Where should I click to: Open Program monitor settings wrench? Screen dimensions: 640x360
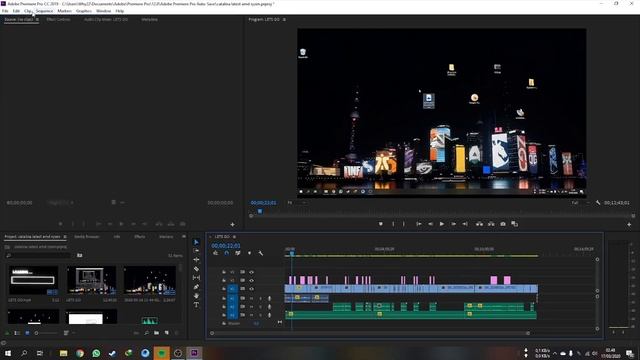(598, 202)
